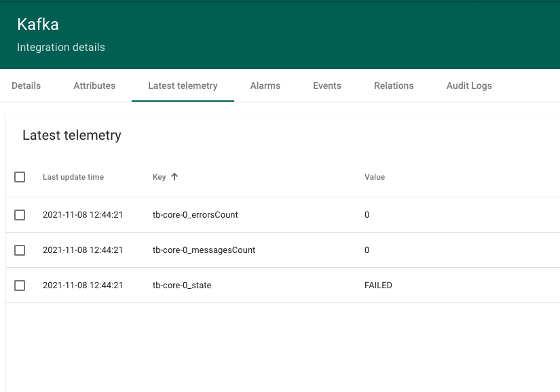
Task: Click the Key column sort arrow icon
Action: click(174, 176)
